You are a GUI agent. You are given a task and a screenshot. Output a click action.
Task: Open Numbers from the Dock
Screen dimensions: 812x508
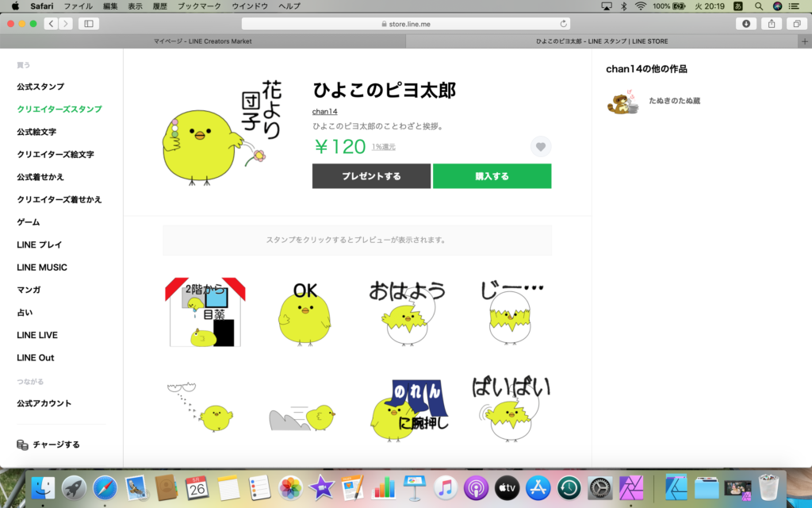(x=384, y=488)
